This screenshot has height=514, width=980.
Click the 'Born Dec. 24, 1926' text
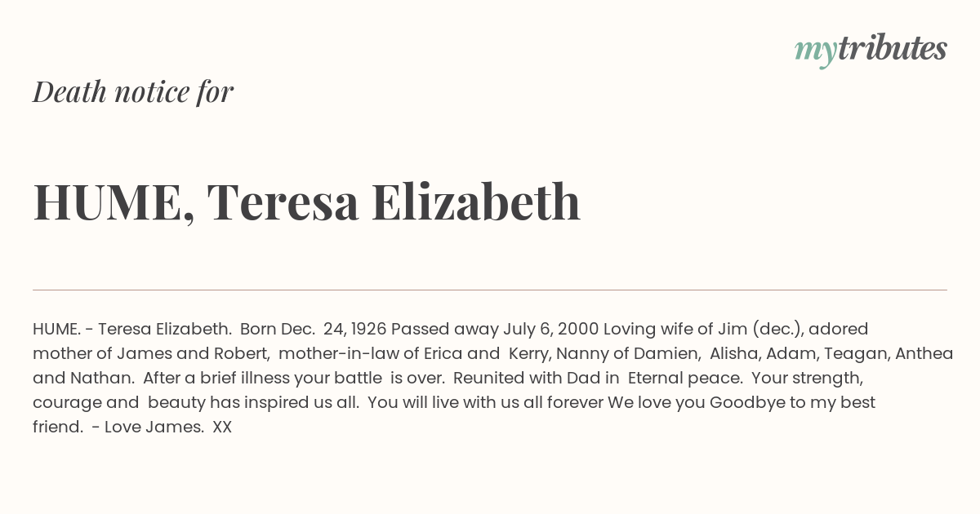(314, 329)
